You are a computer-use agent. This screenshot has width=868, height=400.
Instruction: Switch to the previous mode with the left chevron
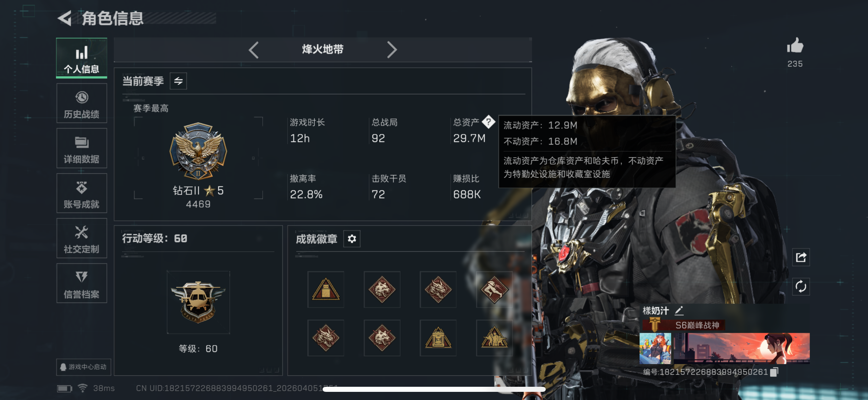pos(253,50)
